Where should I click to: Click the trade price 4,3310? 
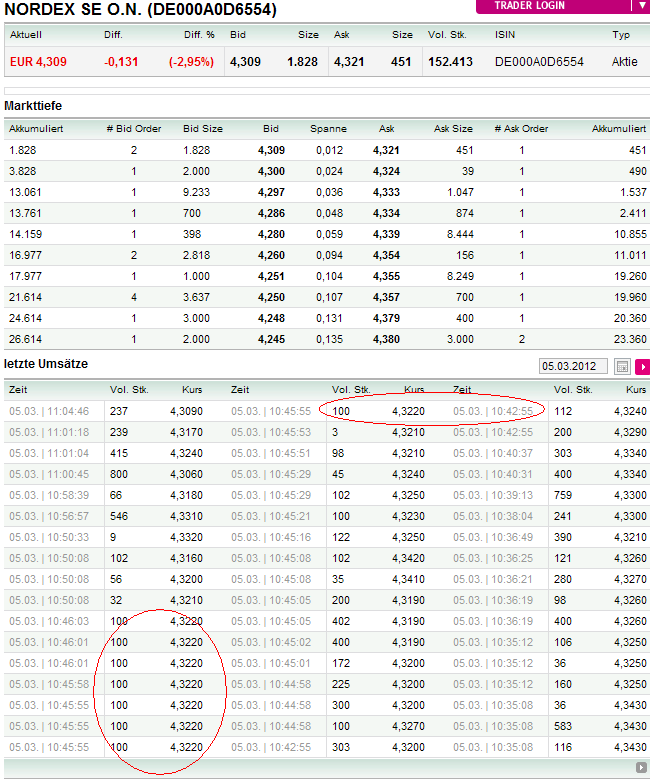[187, 516]
